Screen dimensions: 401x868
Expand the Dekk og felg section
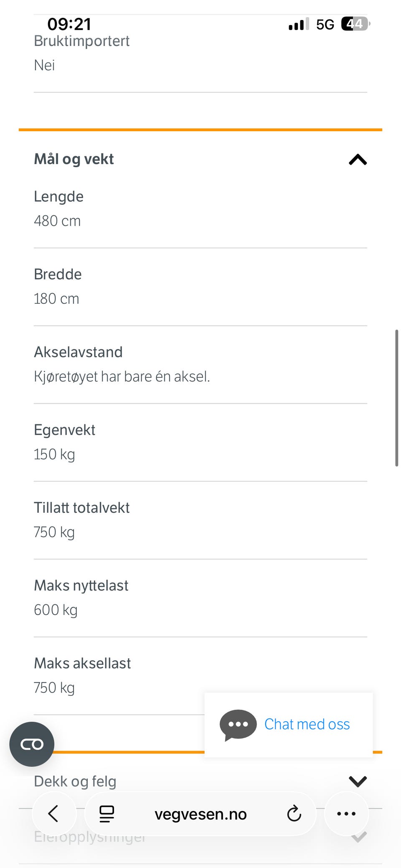(x=200, y=781)
